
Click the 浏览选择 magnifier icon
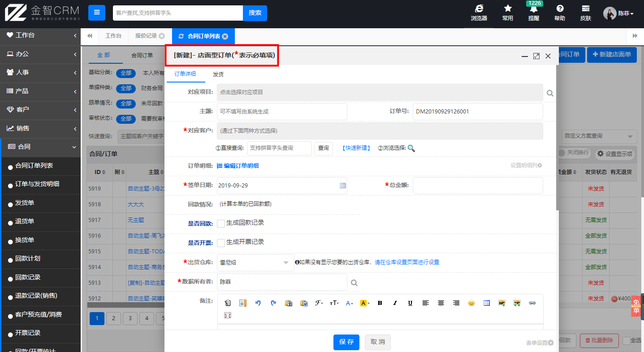tap(411, 148)
